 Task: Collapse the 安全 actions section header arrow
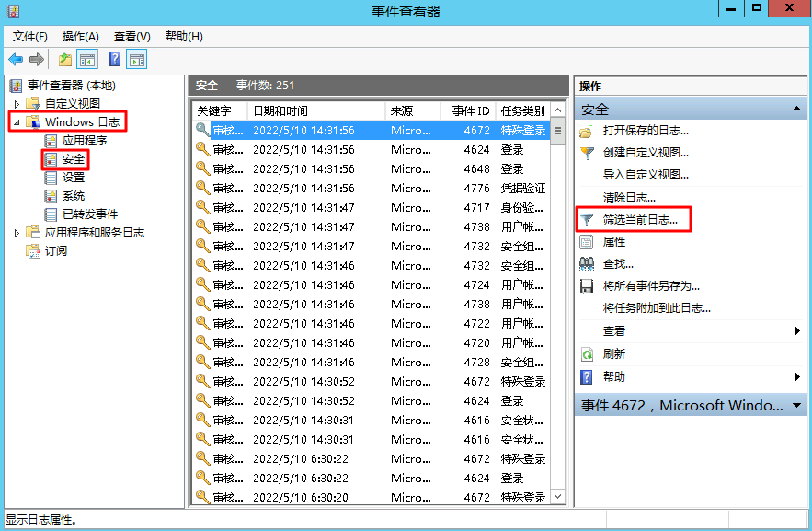tap(796, 109)
